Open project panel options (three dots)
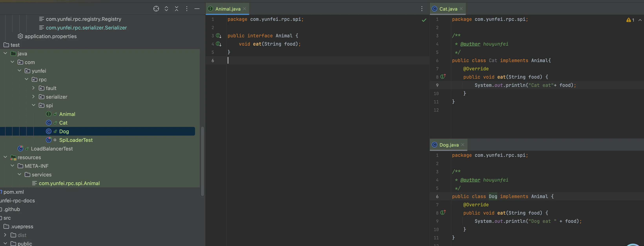The image size is (644, 246). click(187, 9)
